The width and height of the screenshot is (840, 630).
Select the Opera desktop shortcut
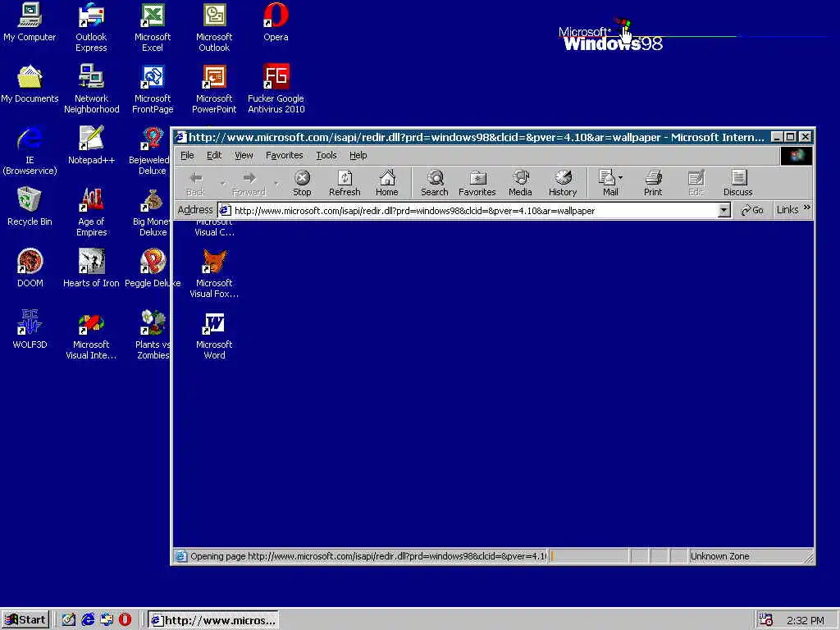coord(276,22)
